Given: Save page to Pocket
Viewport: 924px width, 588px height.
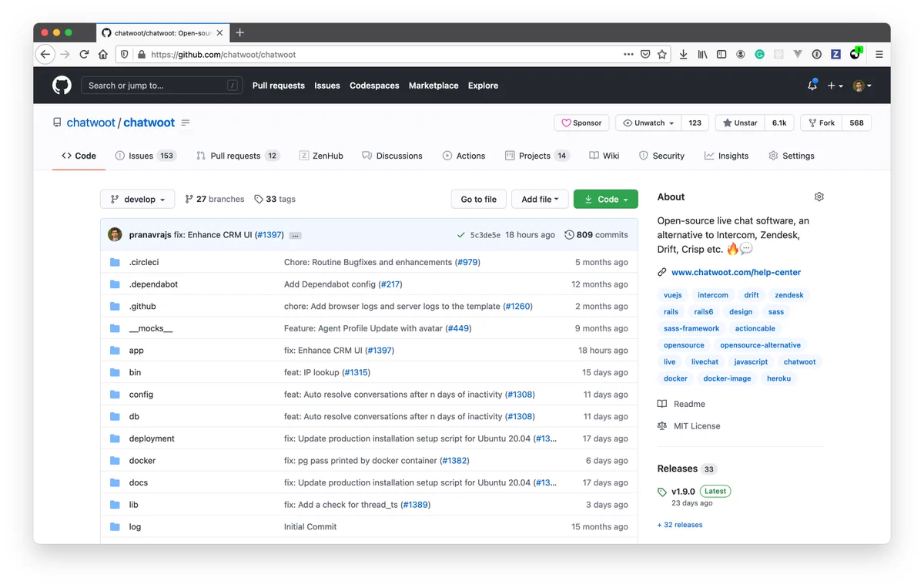Looking at the screenshot, I should pos(645,55).
